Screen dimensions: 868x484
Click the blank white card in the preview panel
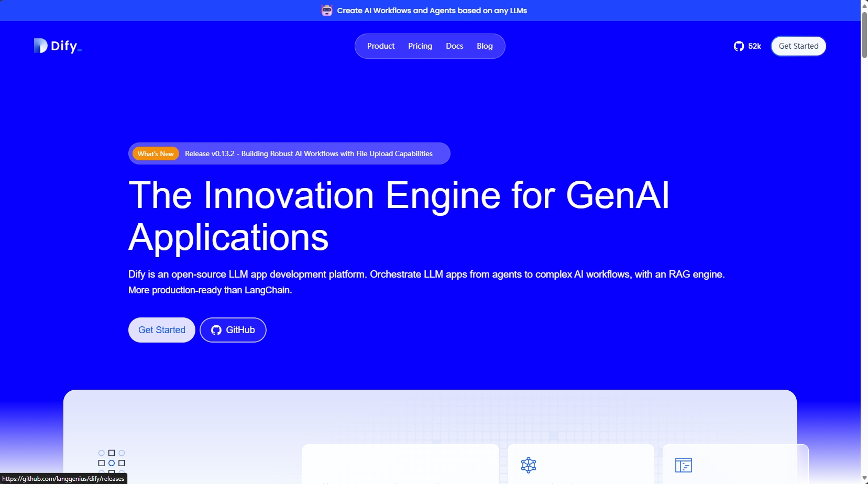(x=400, y=464)
